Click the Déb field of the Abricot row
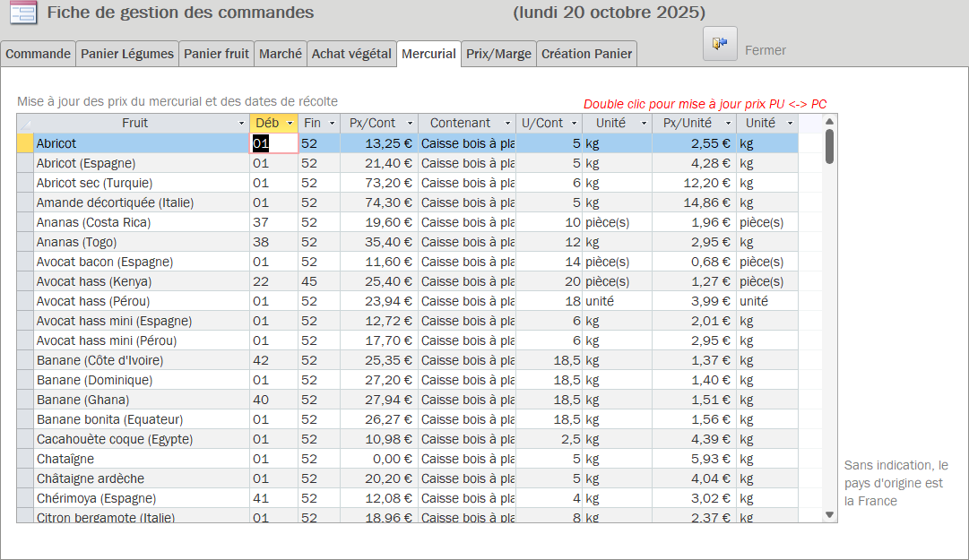 click(273, 143)
